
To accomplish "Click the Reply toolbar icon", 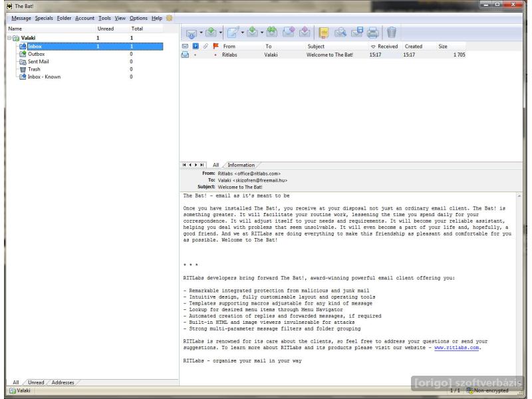I will click(x=253, y=32).
